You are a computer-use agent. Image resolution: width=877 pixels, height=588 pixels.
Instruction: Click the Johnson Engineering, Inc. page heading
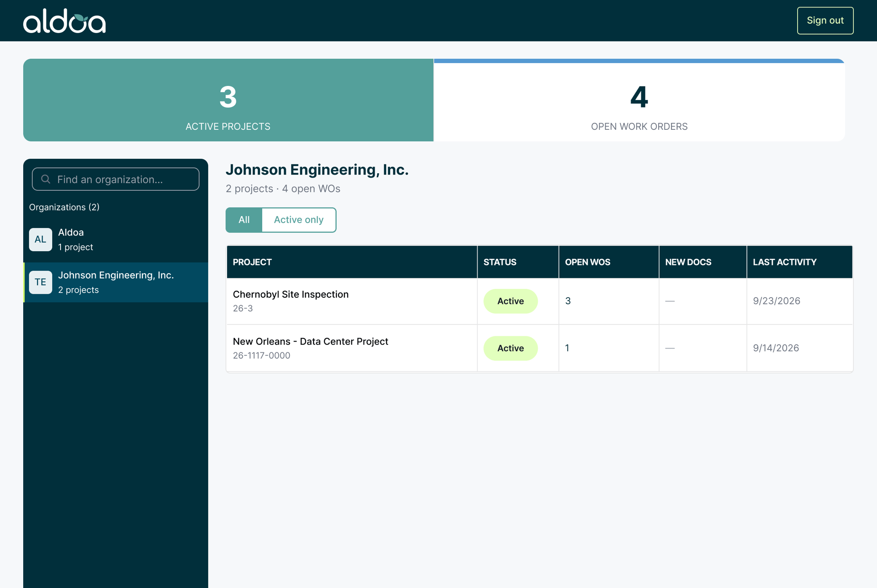[x=317, y=170]
